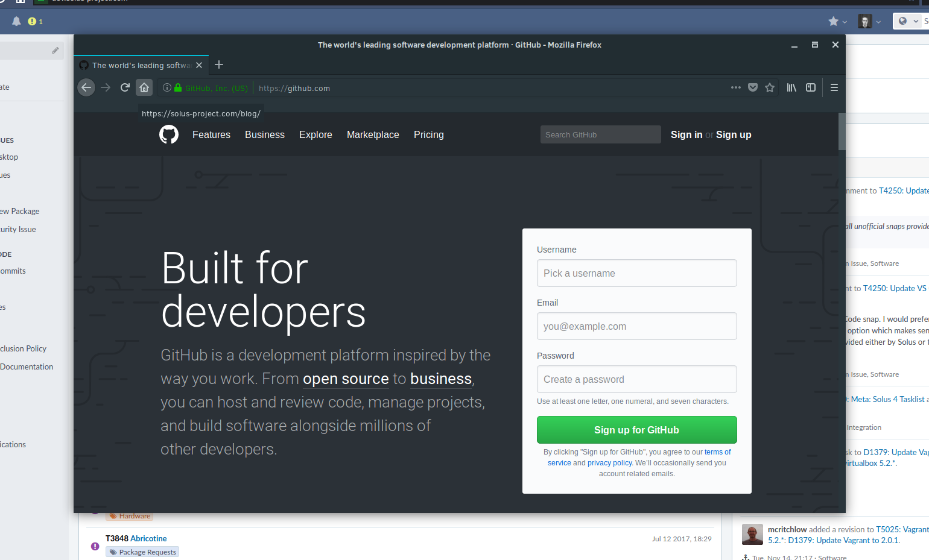Open Marketplace in GitHub navigation
929x560 pixels.
pyautogui.click(x=373, y=134)
